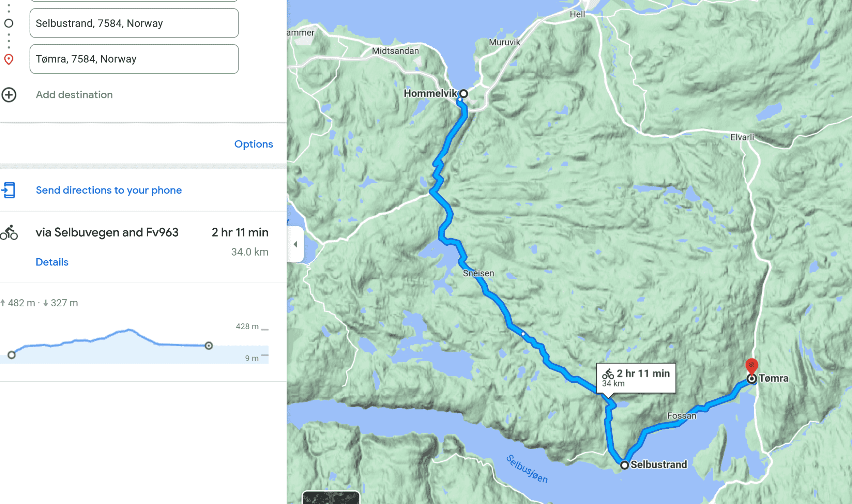Click the cycling route bicycle icon
The width and height of the screenshot is (852, 504).
click(x=9, y=233)
